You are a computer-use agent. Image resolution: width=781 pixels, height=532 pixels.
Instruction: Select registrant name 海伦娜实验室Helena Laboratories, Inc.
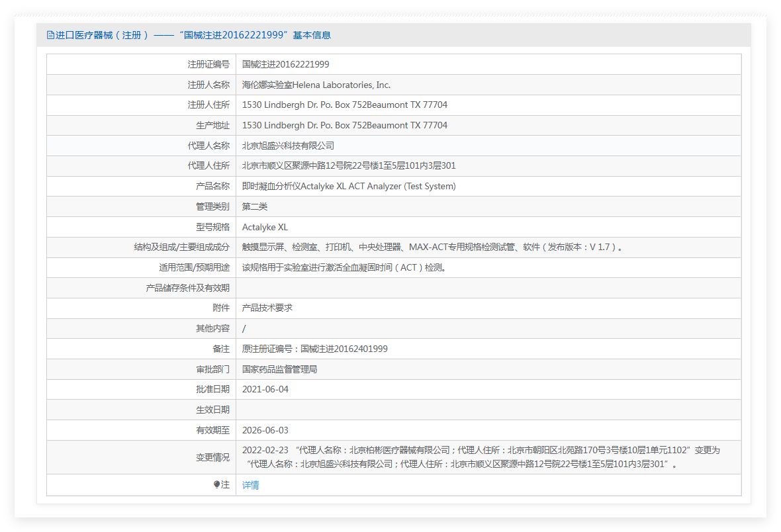[x=316, y=85]
